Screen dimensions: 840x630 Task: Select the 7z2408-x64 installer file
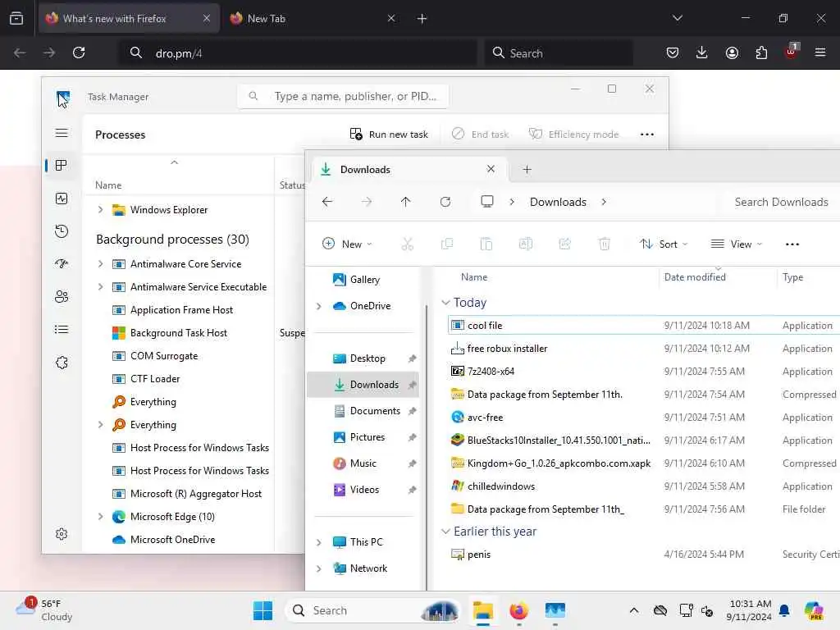click(x=643, y=372)
